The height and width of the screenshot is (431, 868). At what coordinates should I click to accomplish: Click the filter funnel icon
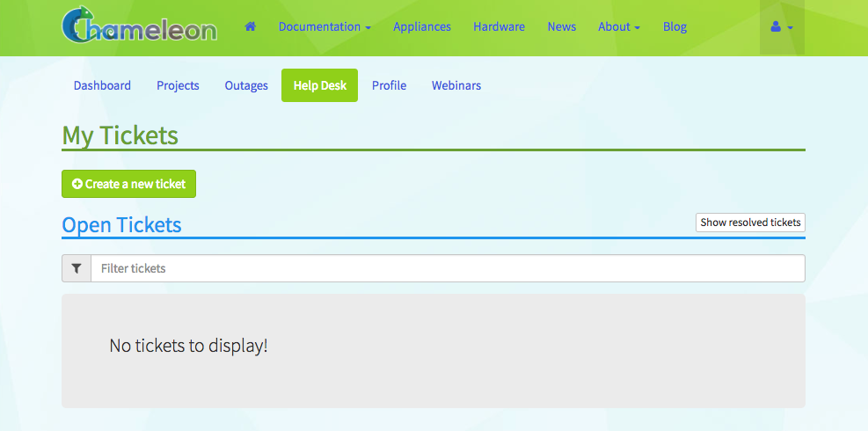tap(77, 268)
